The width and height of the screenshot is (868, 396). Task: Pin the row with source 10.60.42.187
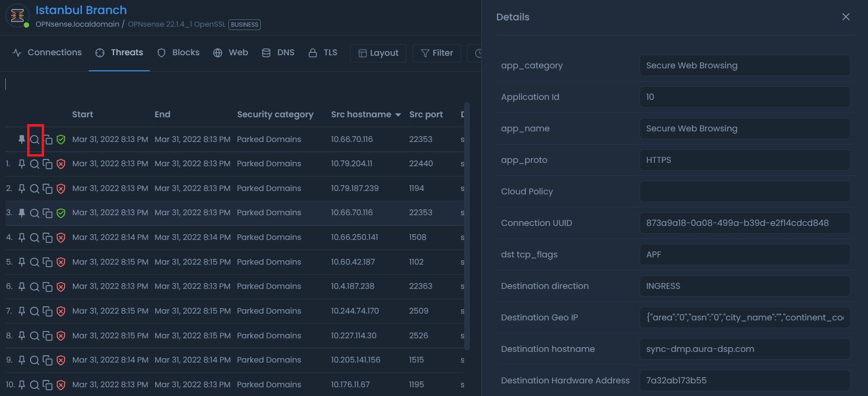[22, 262]
